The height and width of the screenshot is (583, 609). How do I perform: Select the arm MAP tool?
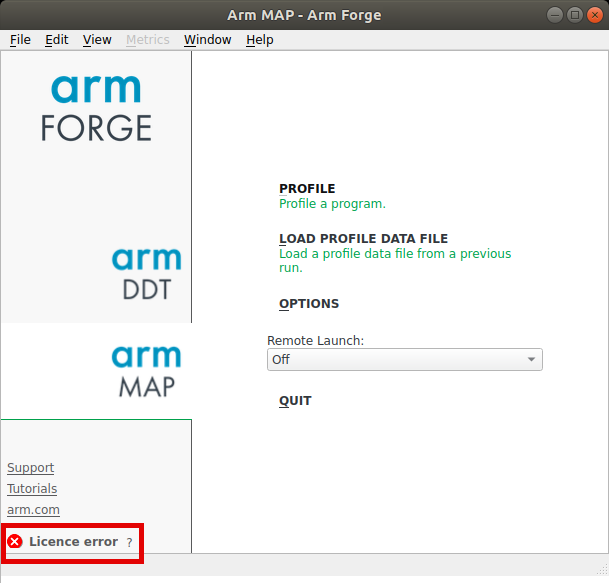[146, 371]
